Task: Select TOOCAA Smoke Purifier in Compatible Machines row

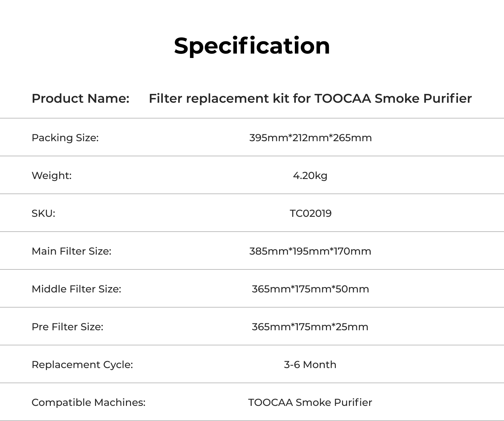Action: (x=310, y=402)
